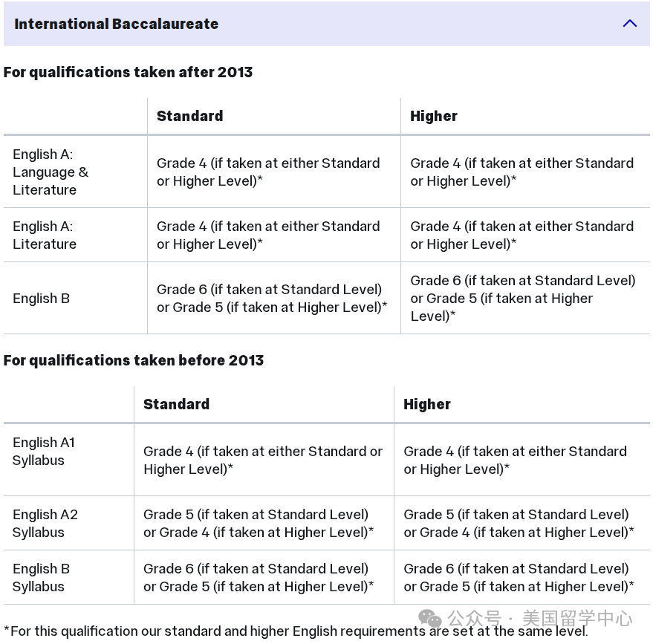Select the 'English B' row label in after-2013 table

click(41, 298)
